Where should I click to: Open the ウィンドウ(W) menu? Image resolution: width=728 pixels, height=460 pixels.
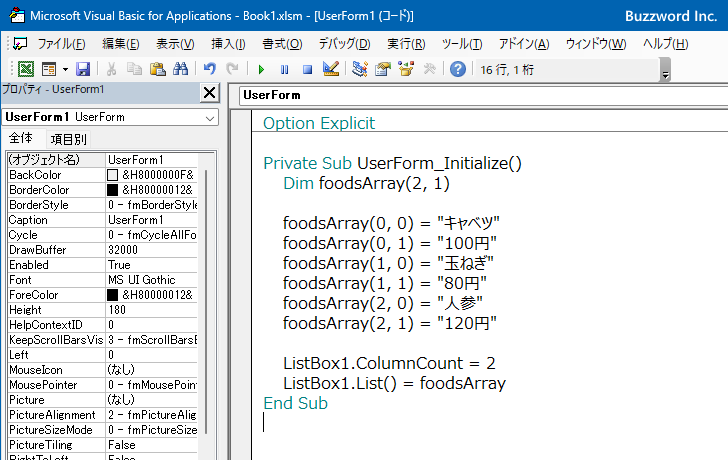596,44
